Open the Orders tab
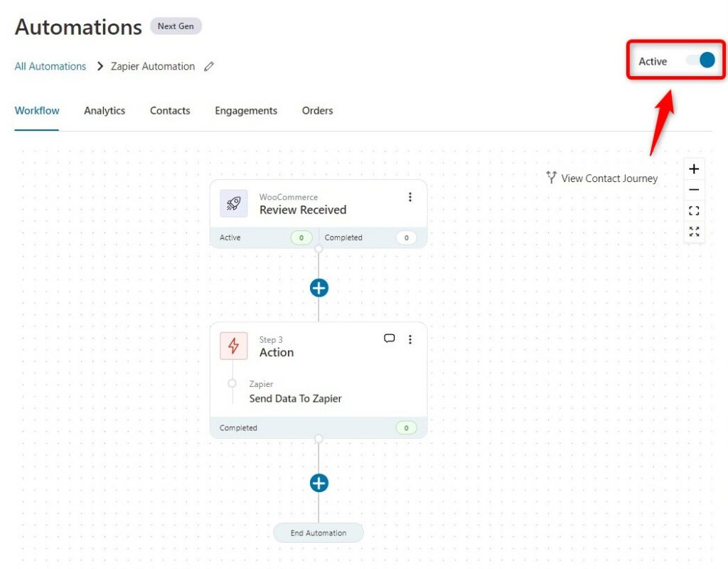This screenshot has height=569, width=728. 318,110
